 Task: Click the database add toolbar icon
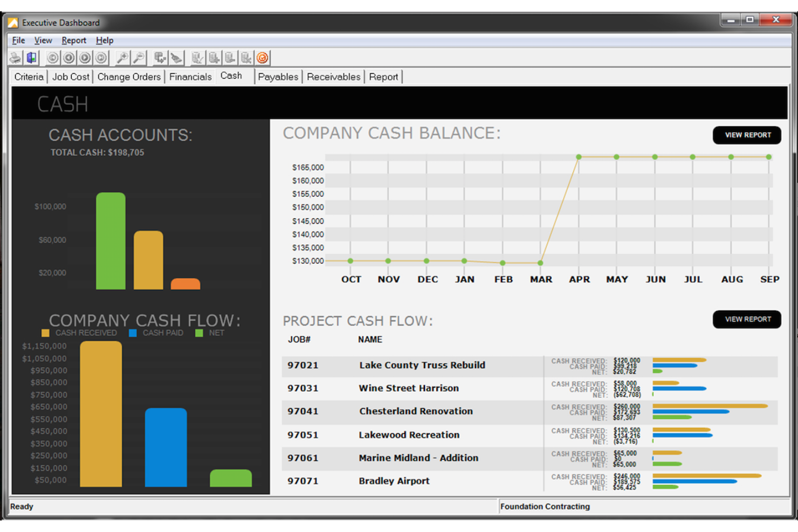pyautogui.click(x=214, y=58)
